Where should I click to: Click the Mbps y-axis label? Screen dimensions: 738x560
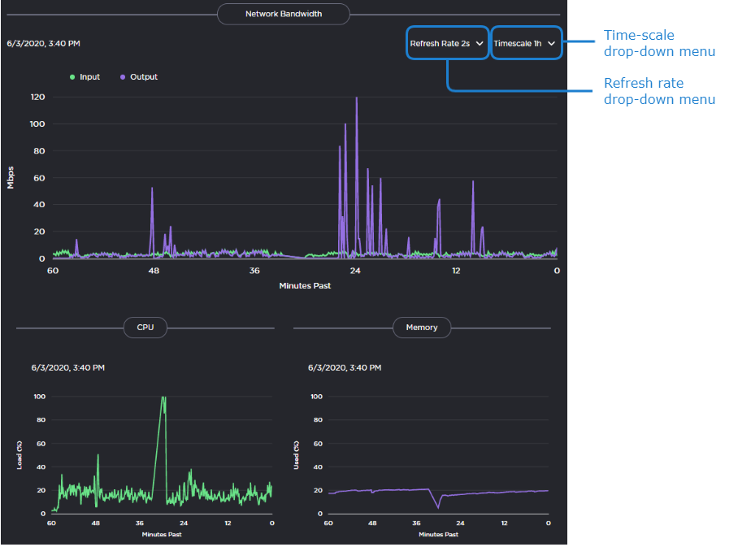click(x=11, y=178)
